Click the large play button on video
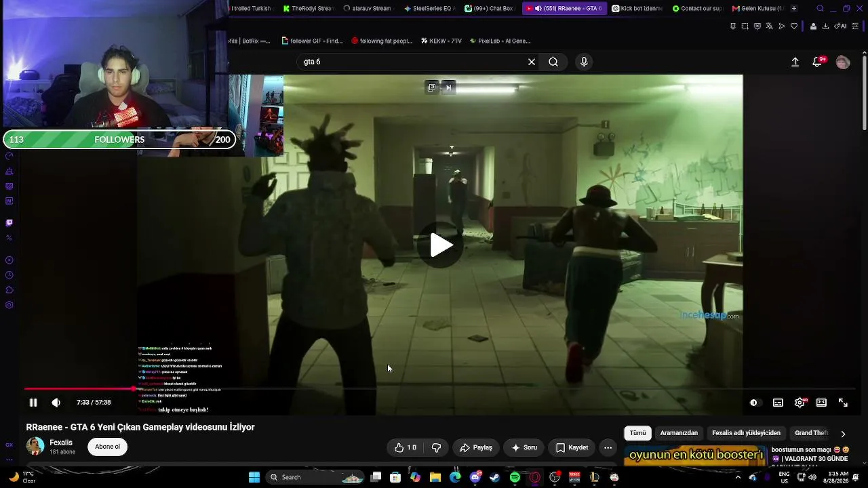868x488 pixels. tap(441, 245)
